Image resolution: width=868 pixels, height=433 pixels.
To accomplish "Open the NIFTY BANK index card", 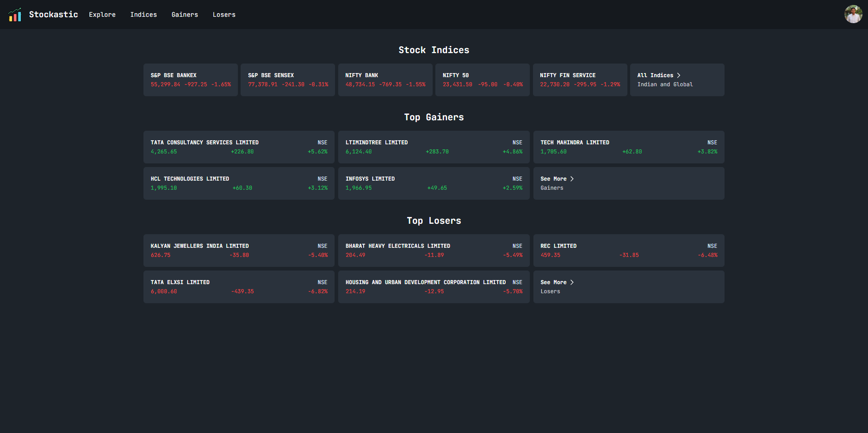I will pos(385,80).
